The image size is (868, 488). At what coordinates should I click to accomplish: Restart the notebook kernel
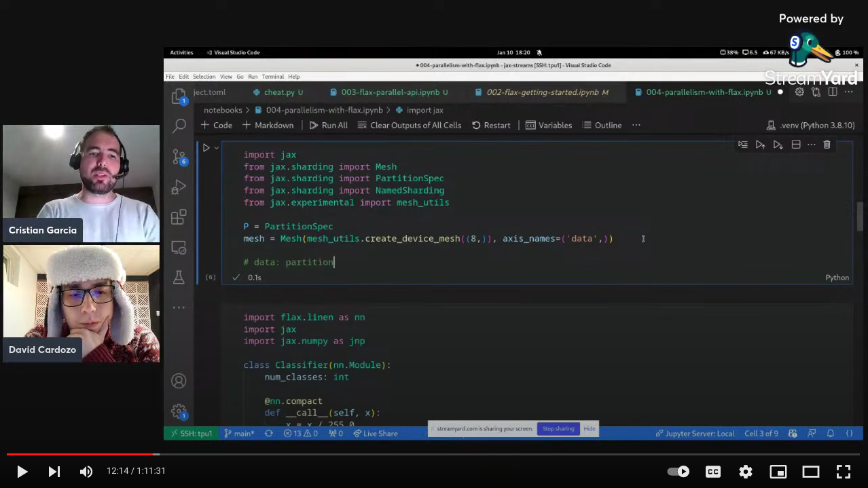491,125
